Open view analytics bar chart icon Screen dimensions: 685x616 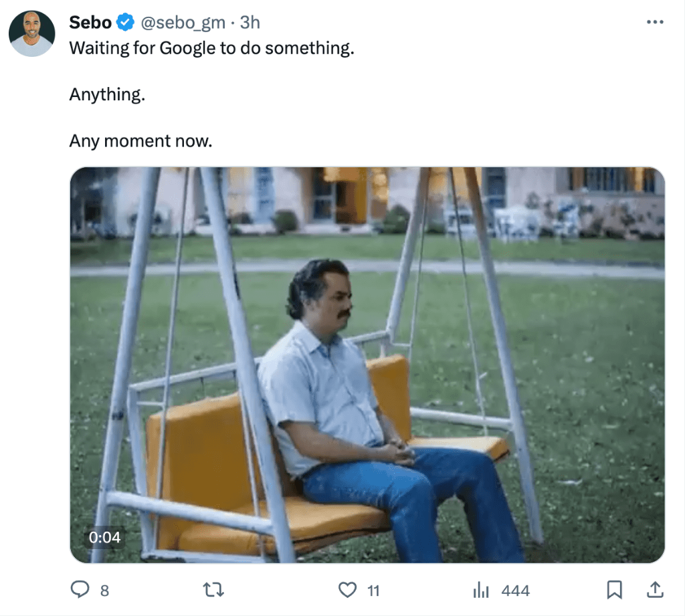(x=480, y=590)
